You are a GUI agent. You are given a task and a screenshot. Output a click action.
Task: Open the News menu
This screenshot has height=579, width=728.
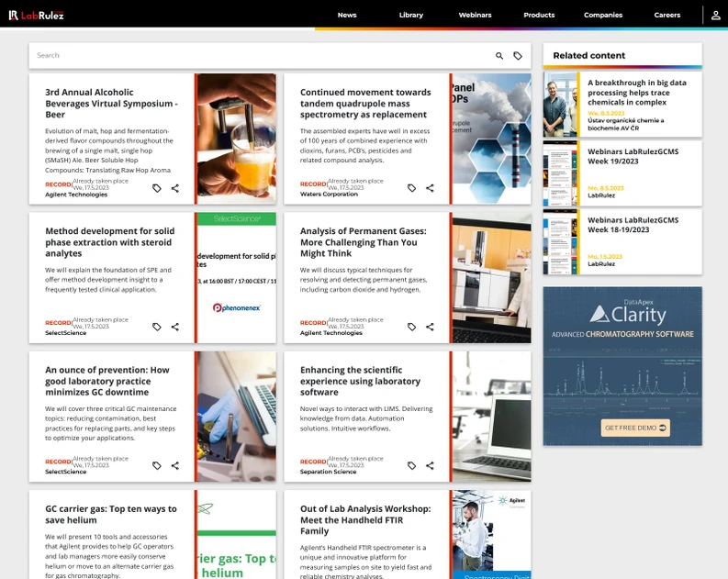point(347,15)
